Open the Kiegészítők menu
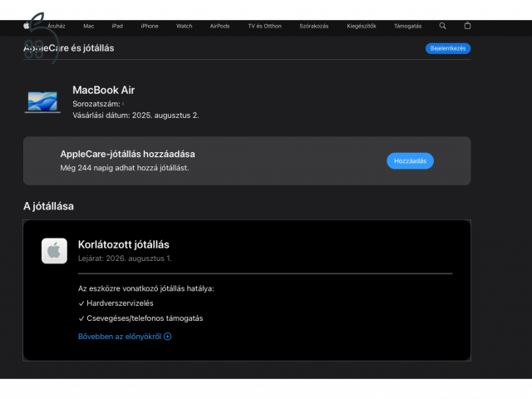The width and height of the screenshot is (532, 399). pyautogui.click(x=363, y=26)
